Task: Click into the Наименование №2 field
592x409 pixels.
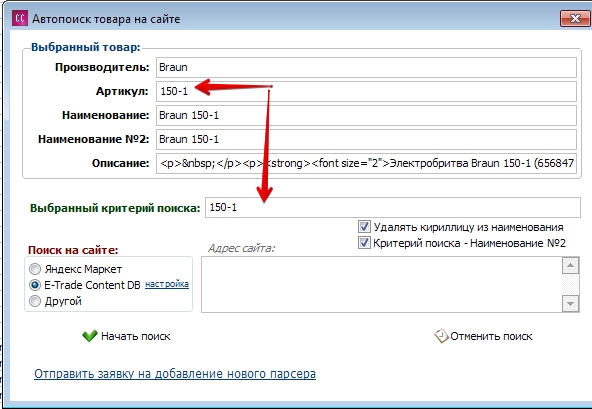Action: pos(366,139)
